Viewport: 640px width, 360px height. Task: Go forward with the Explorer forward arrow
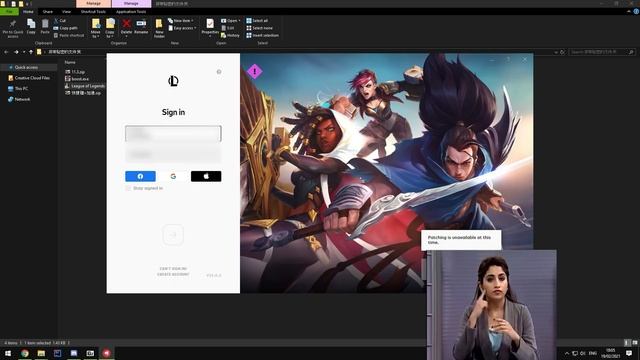click(16, 52)
